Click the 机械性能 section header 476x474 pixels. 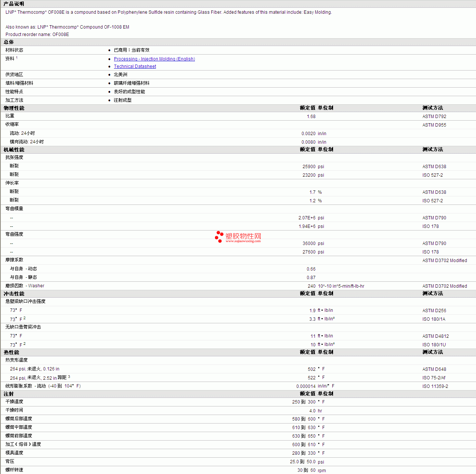click(x=14, y=150)
